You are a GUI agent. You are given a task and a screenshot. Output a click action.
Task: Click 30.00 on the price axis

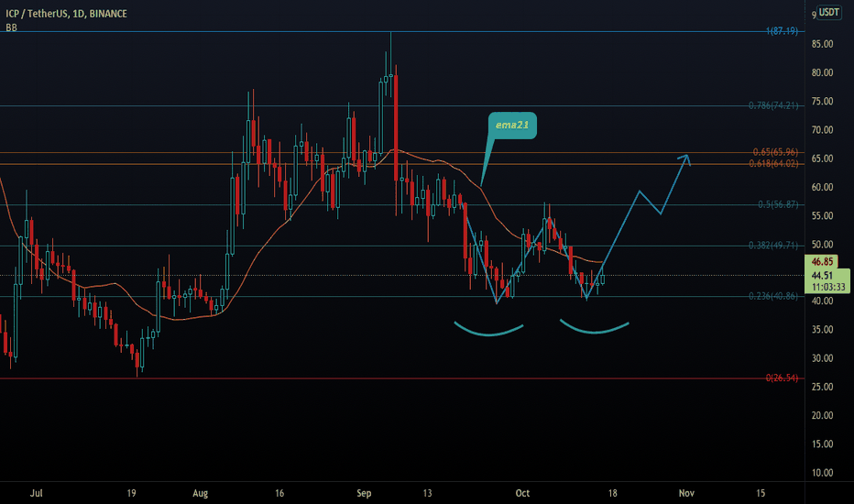[822, 358]
